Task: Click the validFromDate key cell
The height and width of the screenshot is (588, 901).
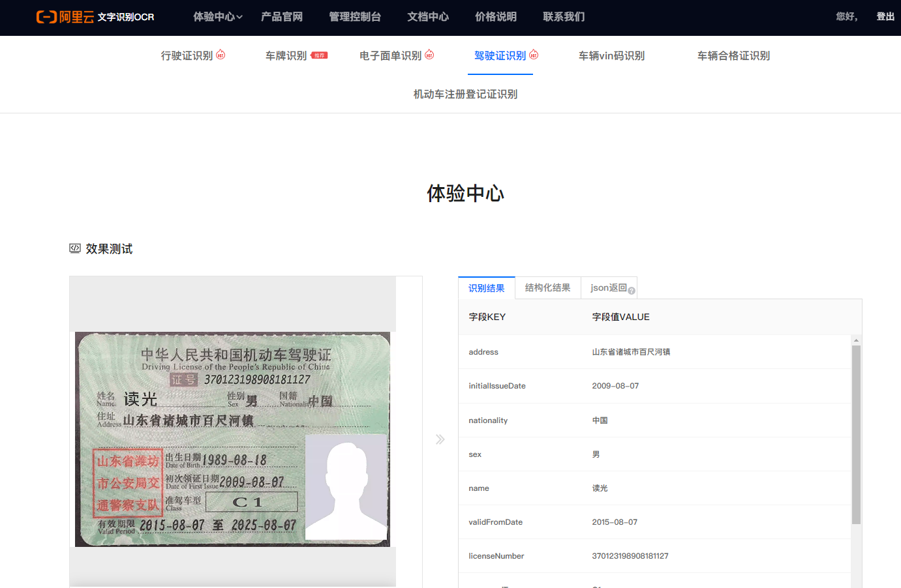Action: tap(496, 522)
